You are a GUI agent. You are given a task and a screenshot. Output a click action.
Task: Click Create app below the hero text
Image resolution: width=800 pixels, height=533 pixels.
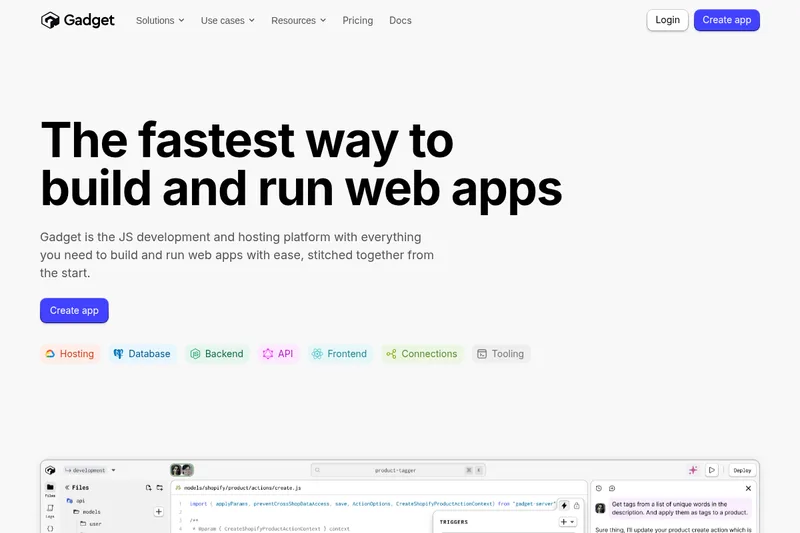click(74, 310)
